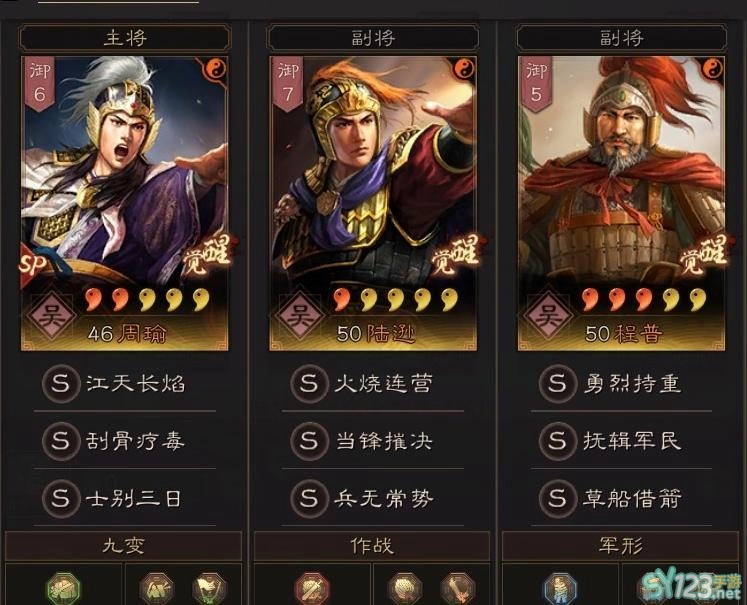Click the 主将 slot header
This screenshot has height=605, width=747.
125,38
